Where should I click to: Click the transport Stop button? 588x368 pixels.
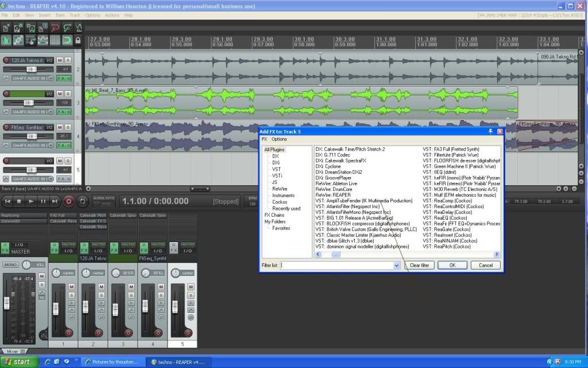click(x=19, y=201)
